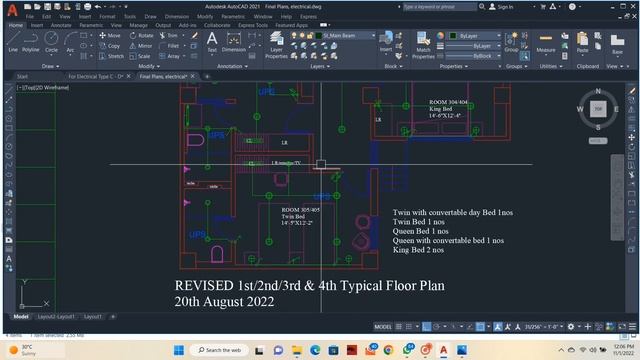Click the color wheel icon in Properties panel

(x=440, y=36)
